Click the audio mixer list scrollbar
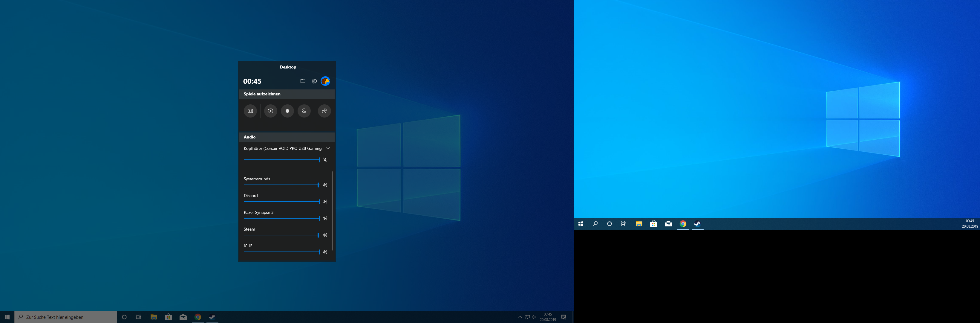The image size is (980, 323). pos(333,211)
